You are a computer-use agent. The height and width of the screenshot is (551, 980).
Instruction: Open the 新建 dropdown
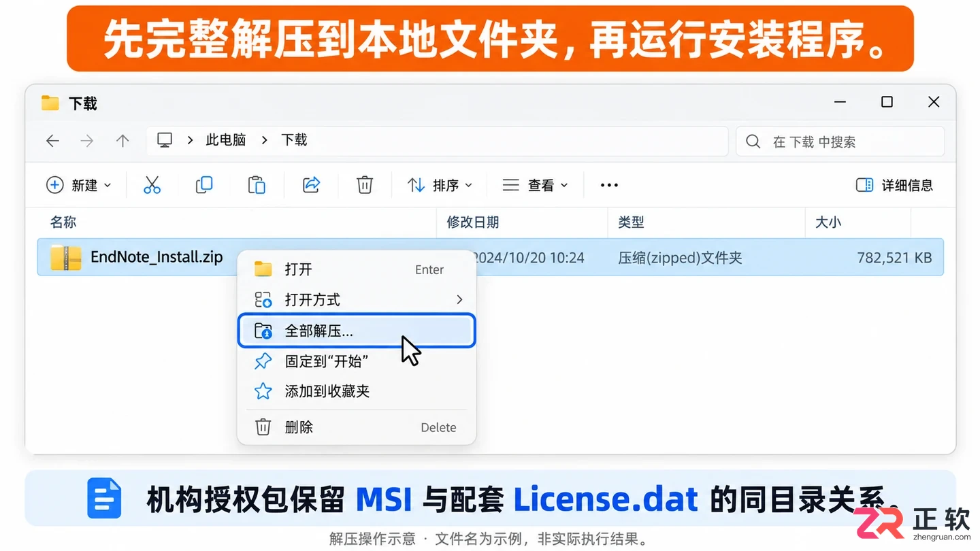78,185
